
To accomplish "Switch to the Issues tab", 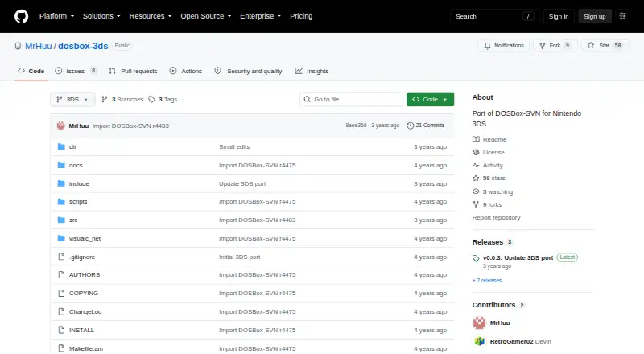I will pos(76,71).
